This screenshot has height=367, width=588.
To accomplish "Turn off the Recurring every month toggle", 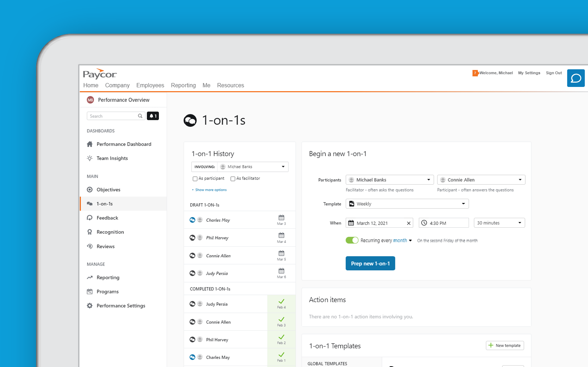I will [x=352, y=240].
